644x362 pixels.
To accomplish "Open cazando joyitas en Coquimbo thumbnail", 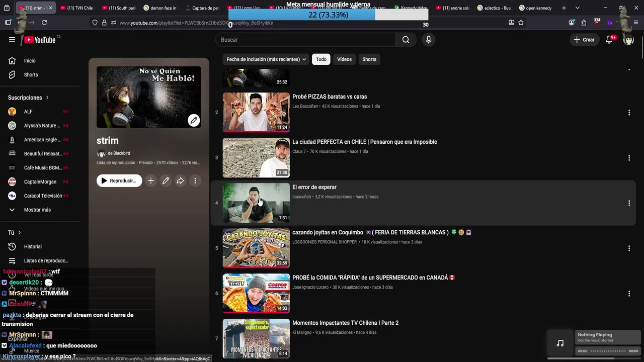I will coord(256,248).
